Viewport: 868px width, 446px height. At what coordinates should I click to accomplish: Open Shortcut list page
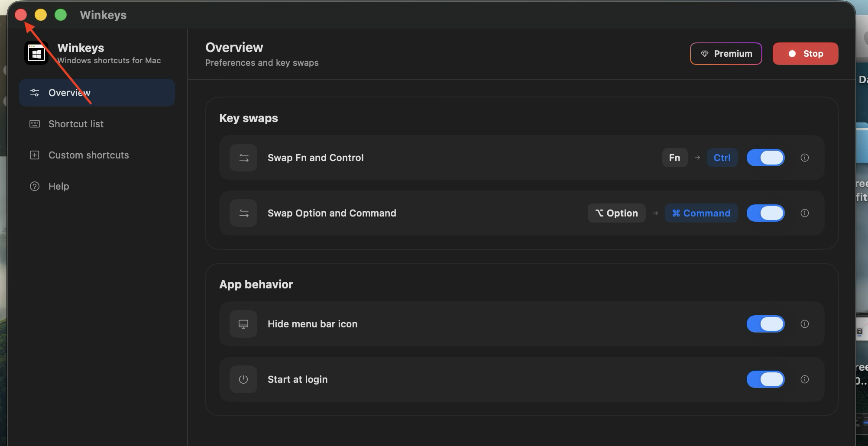pos(97,124)
